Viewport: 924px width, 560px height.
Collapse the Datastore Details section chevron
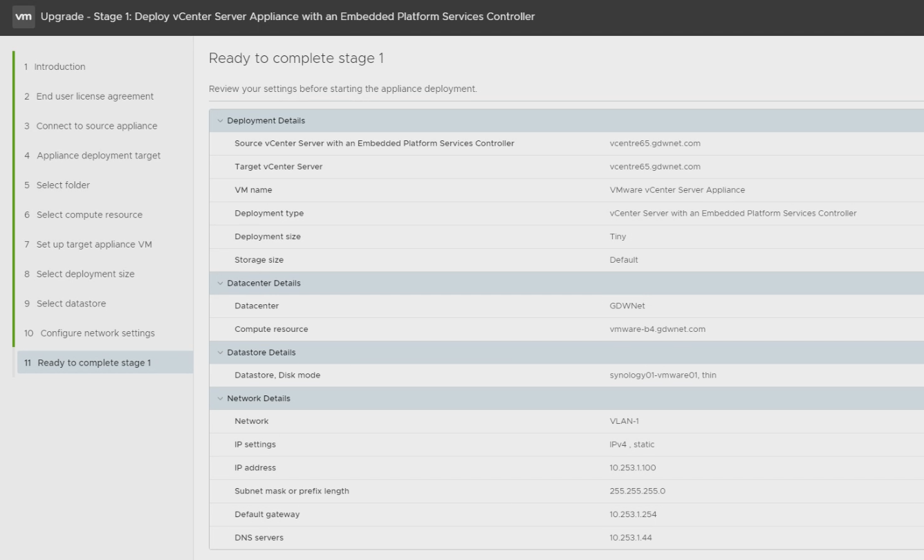pos(220,353)
